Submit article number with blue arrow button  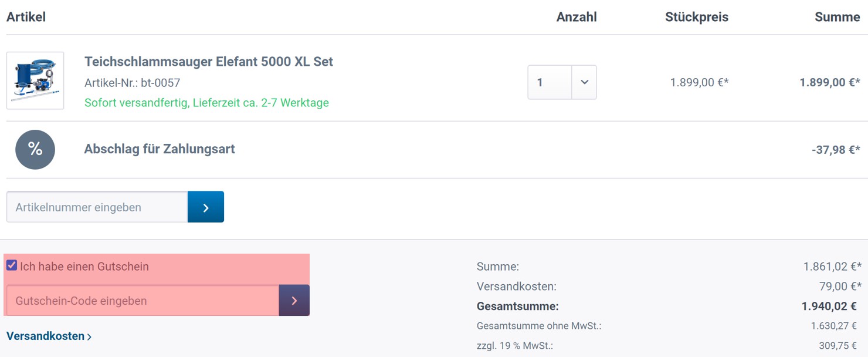pyautogui.click(x=206, y=207)
